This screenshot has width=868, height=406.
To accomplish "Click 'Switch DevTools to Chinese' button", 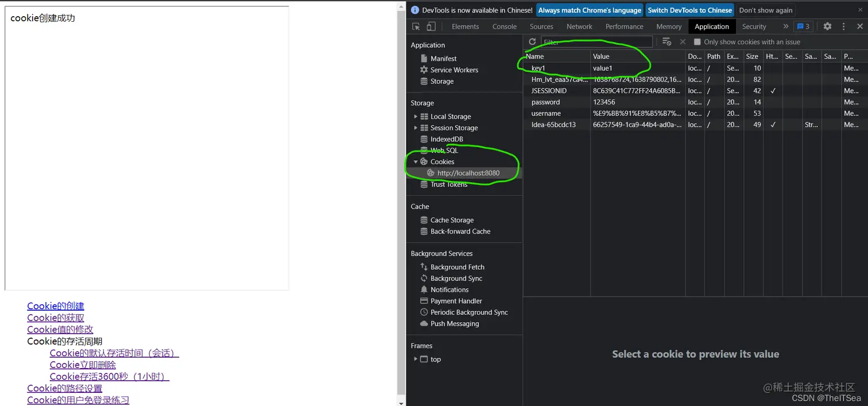I will pos(689,10).
